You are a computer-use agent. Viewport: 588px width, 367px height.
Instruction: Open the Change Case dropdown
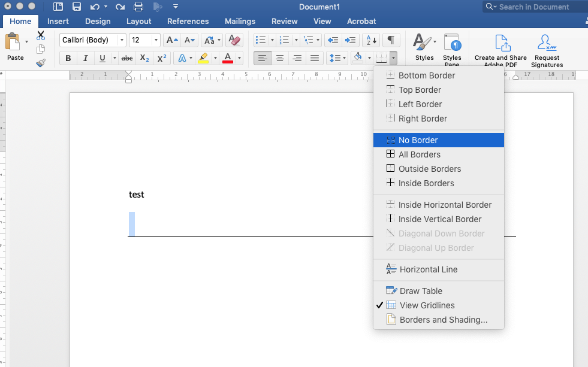click(x=212, y=40)
